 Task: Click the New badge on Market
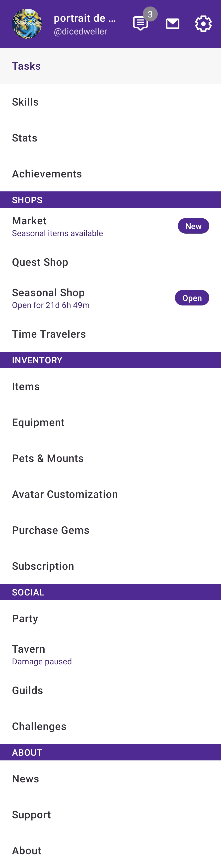tap(193, 226)
